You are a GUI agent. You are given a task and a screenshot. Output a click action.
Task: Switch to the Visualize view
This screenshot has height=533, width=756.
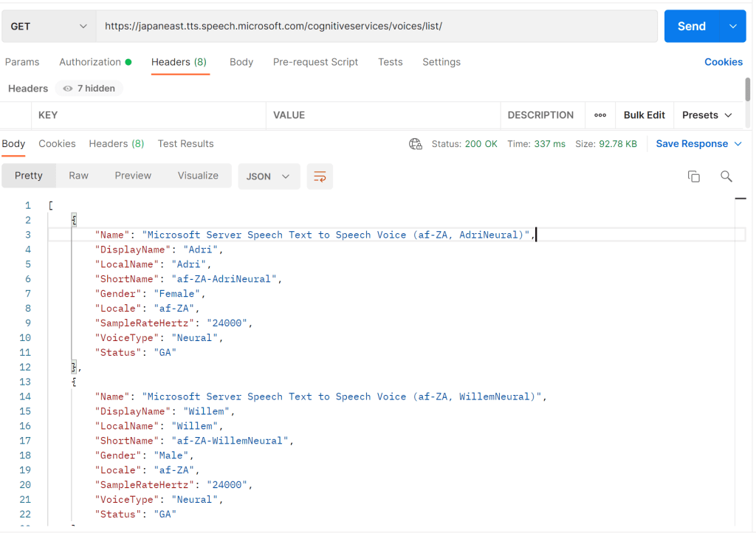(x=198, y=176)
